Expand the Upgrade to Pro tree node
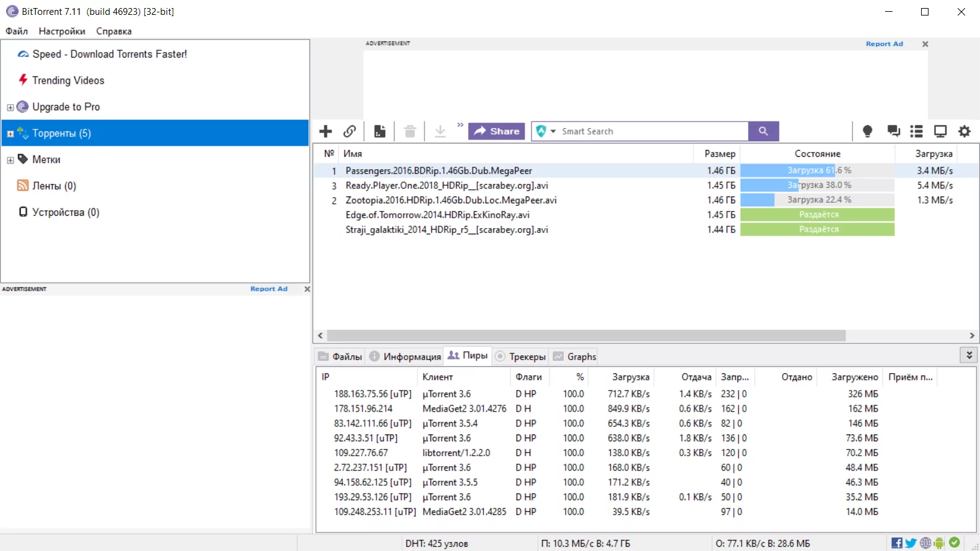This screenshot has width=980, height=551. click(x=10, y=107)
